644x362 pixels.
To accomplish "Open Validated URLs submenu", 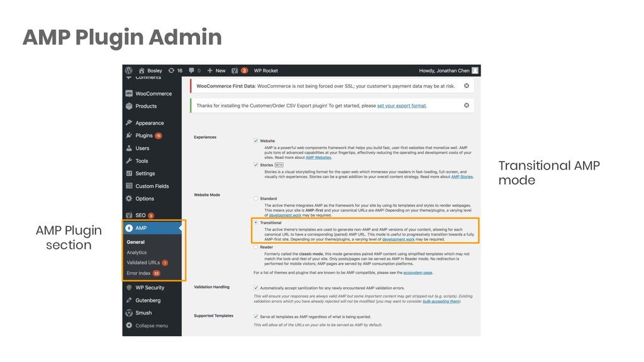I will 143,263.
